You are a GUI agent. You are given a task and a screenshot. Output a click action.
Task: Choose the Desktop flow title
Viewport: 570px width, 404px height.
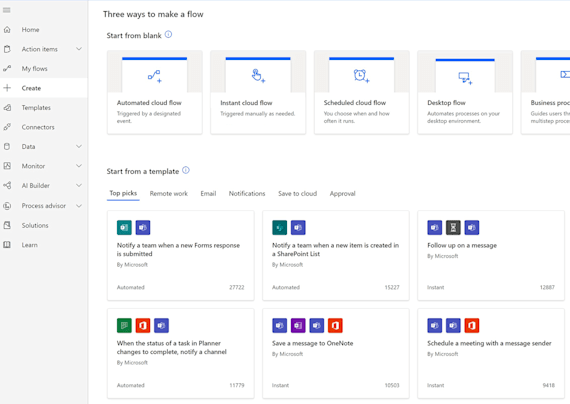pyautogui.click(x=446, y=103)
